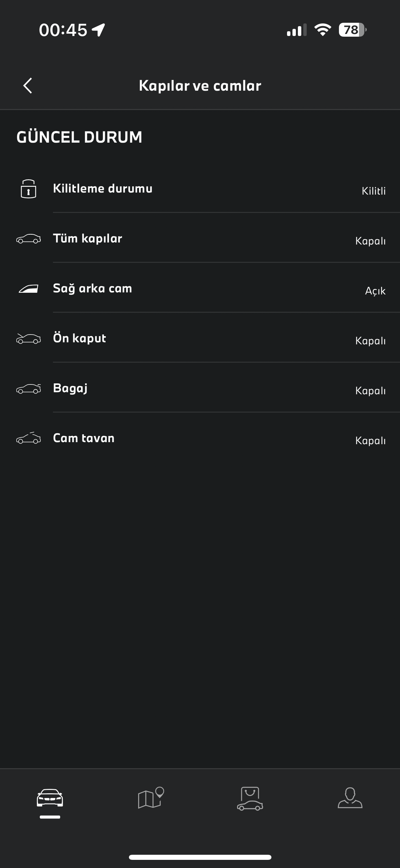Image resolution: width=400 pixels, height=868 pixels.
Task: Select the Cam tavan row label
Action: 83,438
